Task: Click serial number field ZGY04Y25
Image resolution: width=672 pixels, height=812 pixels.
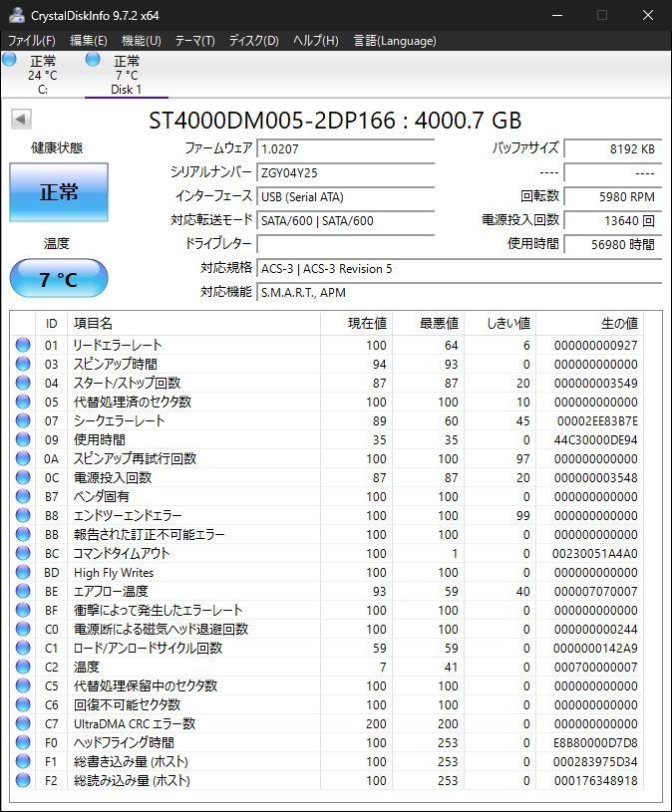Action: [346, 173]
